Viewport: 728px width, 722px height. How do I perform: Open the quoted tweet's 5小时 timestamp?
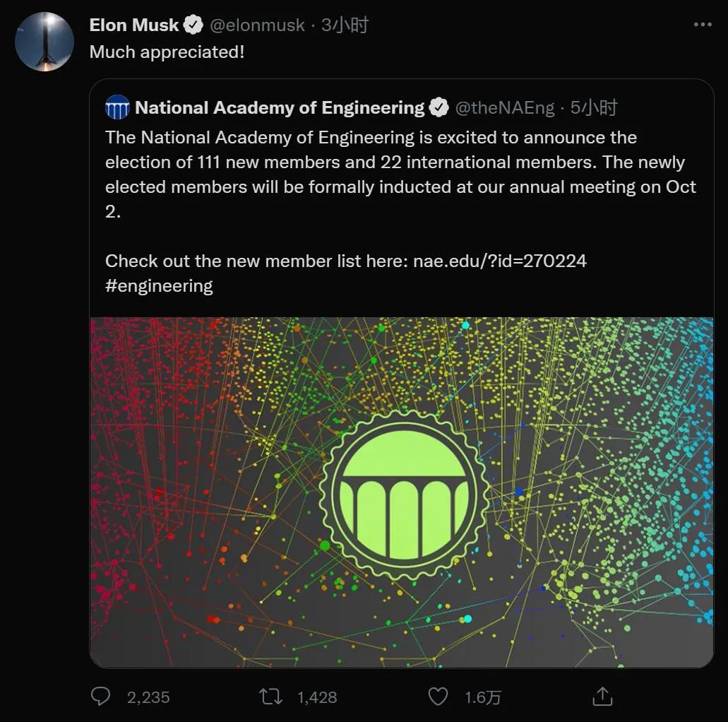point(594,108)
